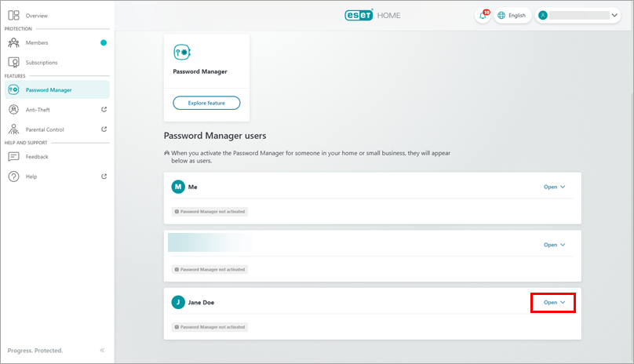
Task: Click the Me user avatar
Action: 178,187
